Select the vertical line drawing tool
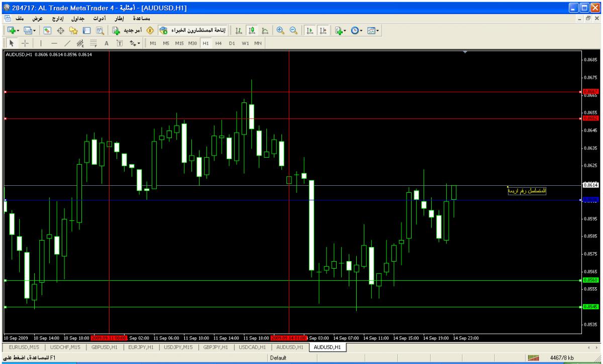The height and width of the screenshot is (364, 603). pyautogui.click(x=41, y=43)
